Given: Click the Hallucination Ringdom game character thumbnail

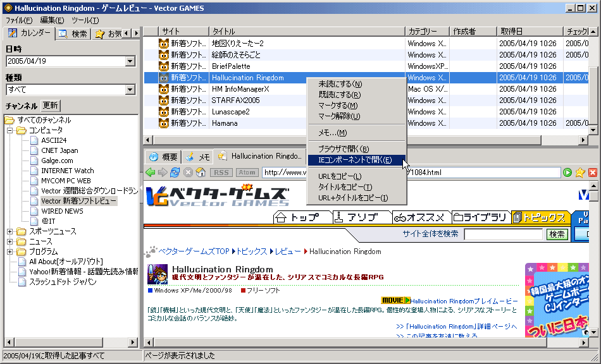Looking at the screenshot, I should coord(158,274).
